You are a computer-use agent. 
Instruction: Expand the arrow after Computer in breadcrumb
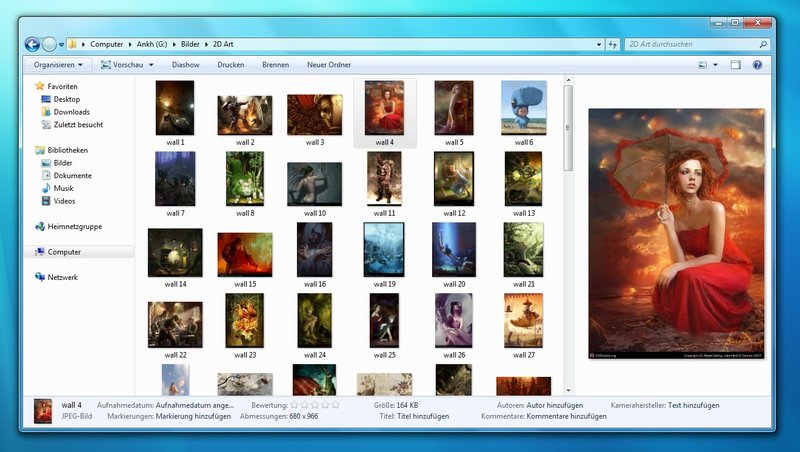click(x=130, y=44)
